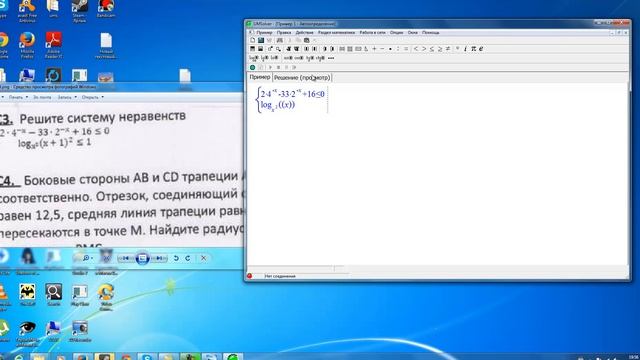Insert the imaginary unit i
This screenshot has height=360, width=640.
tap(465, 49)
